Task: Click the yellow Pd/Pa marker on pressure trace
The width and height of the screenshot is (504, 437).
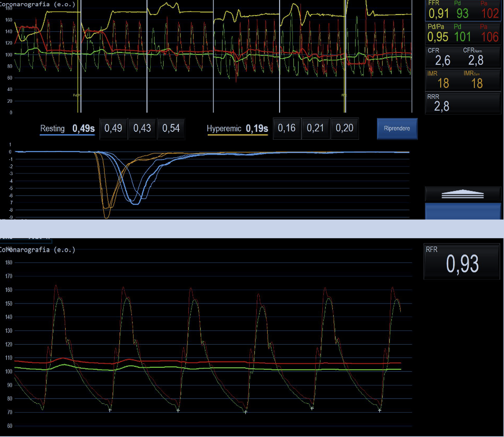Action: [77, 95]
